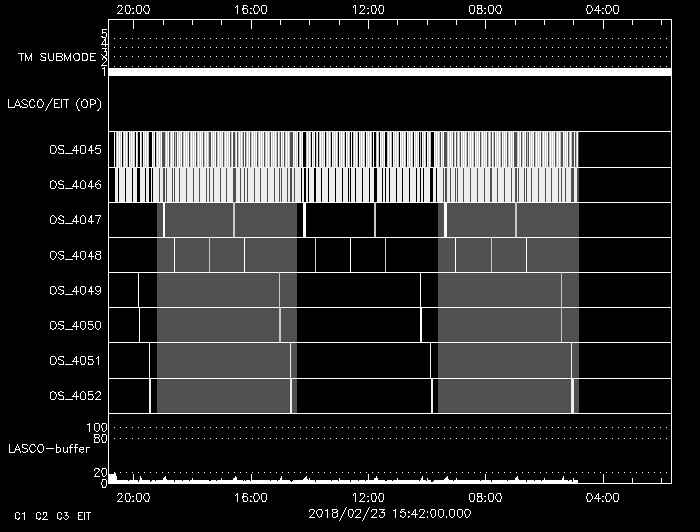
Task: Click the bottom axis 04:00 label
Action: (603, 498)
